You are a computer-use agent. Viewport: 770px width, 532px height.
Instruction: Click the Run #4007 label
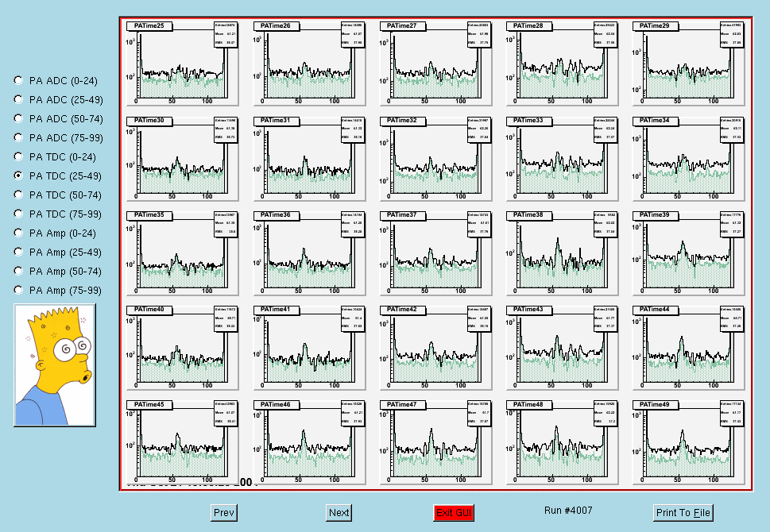point(568,511)
